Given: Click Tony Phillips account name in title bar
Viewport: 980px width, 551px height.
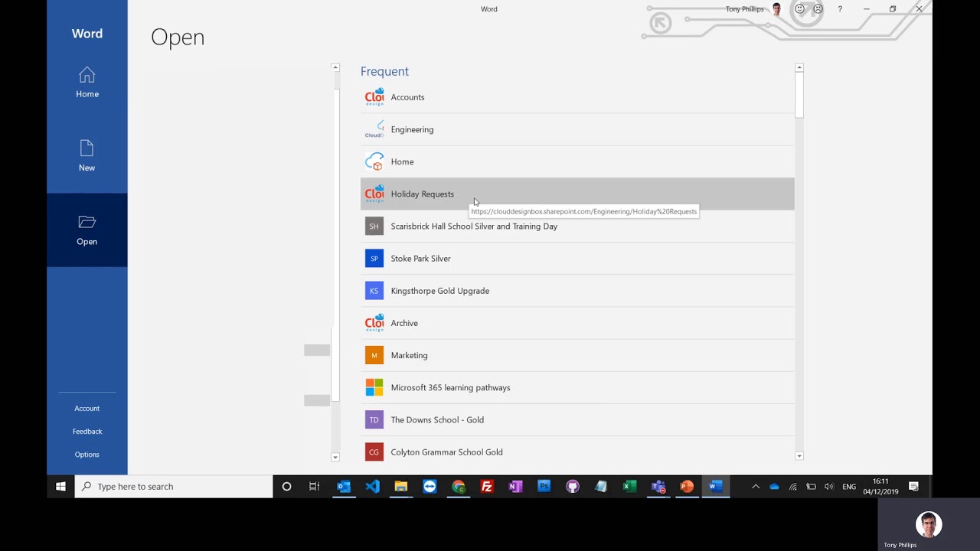Looking at the screenshot, I should click(745, 9).
